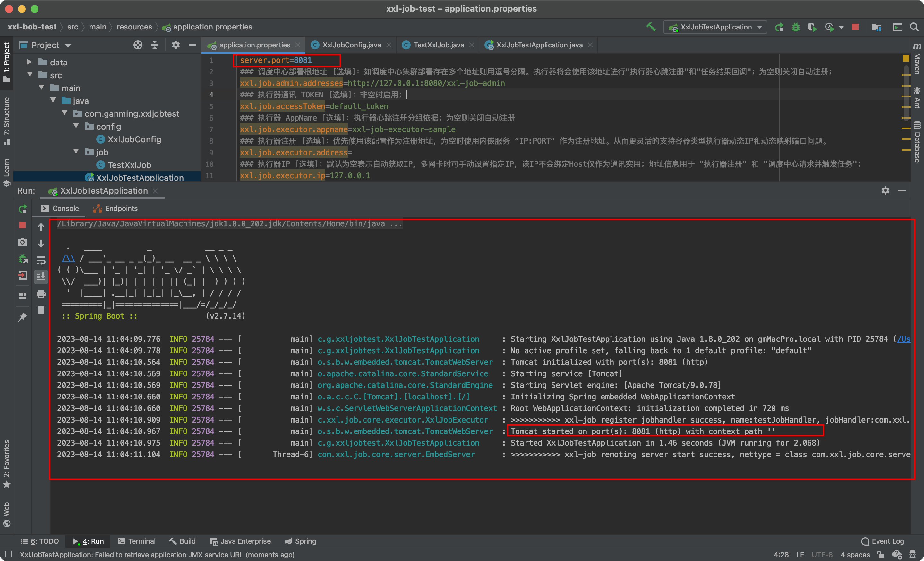Click the locate file crosshair icon
The width and height of the screenshot is (924, 561).
[x=138, y=45]
